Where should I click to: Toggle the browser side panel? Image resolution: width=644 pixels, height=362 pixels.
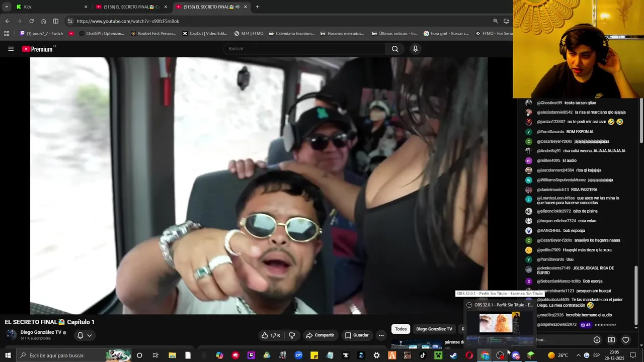(55, 21)
